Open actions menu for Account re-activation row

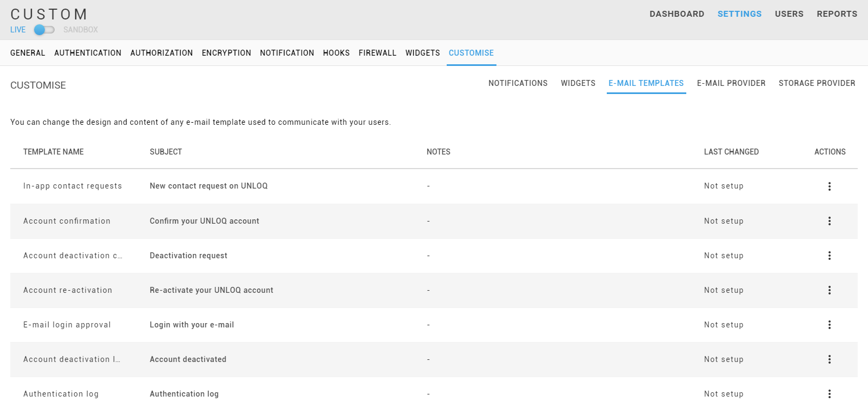pos(829,290)
